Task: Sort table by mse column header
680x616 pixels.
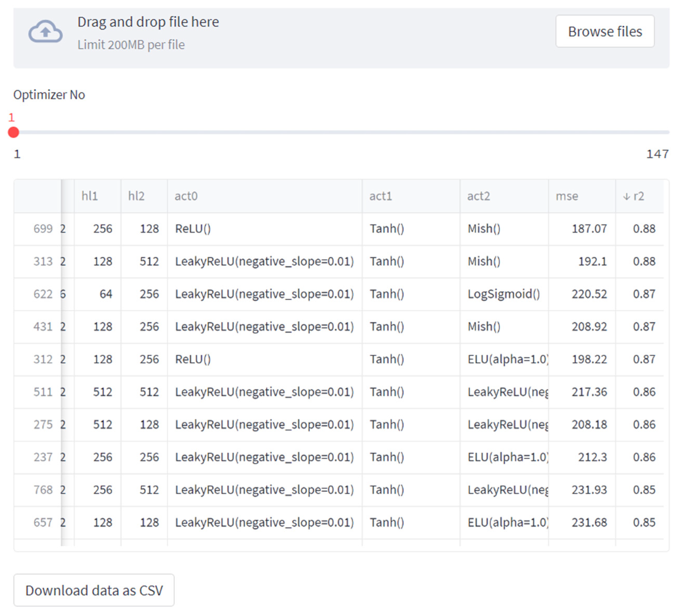Action: (x=567, y=196)
